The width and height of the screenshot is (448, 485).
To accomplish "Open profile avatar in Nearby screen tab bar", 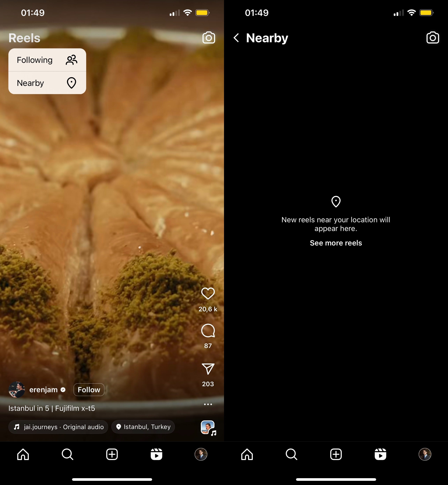I will tap(425, 454).
